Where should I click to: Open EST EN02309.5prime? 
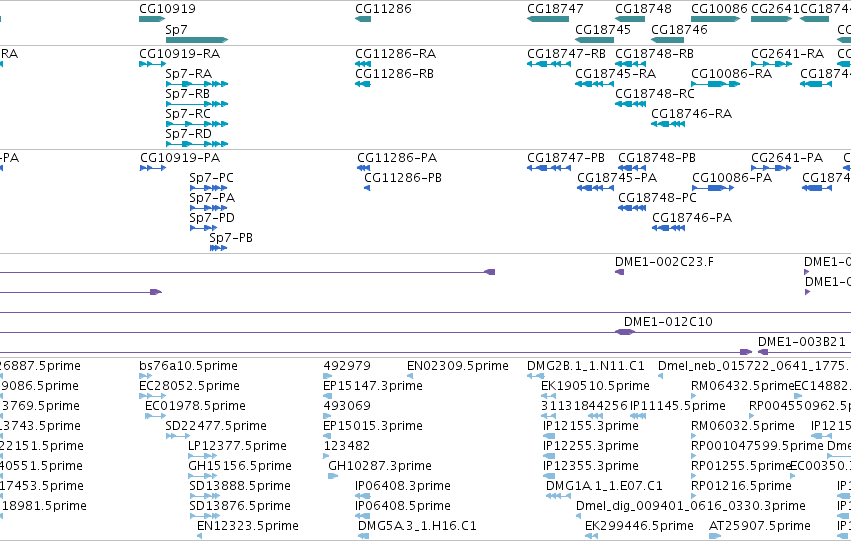458,366
